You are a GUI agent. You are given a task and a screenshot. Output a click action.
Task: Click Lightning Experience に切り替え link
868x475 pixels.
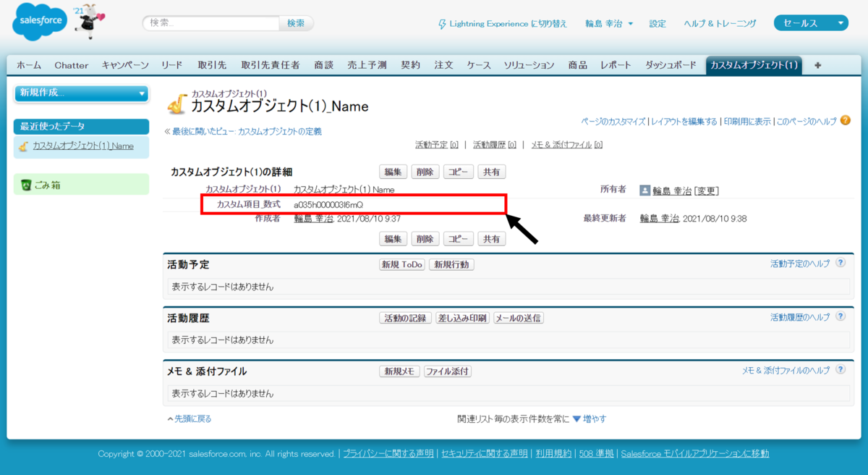pos(509,24)
